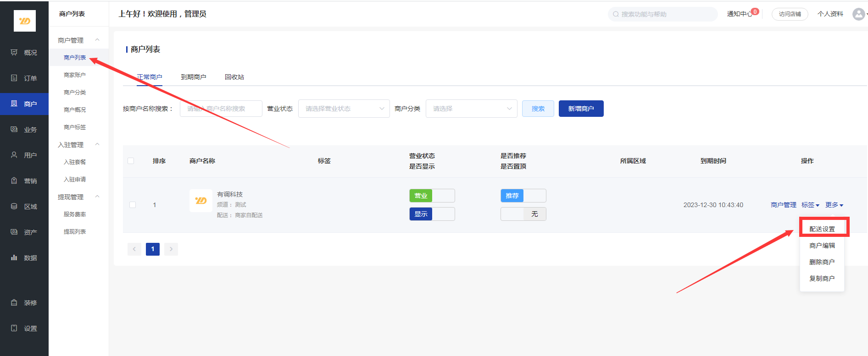
Task: Toggle the 营业 business status switch
Action: tap(432, 196)
